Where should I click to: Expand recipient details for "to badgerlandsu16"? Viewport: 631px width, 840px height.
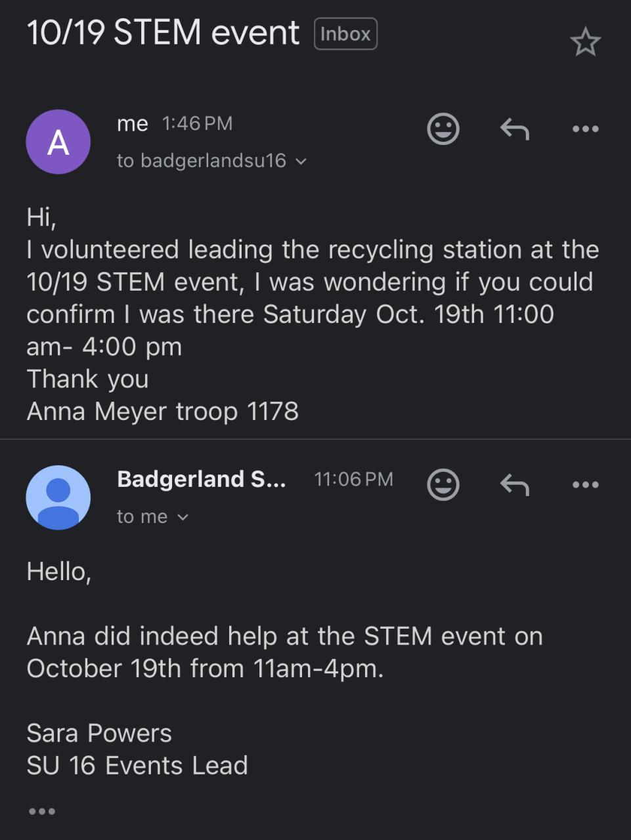tap(301, 161)
